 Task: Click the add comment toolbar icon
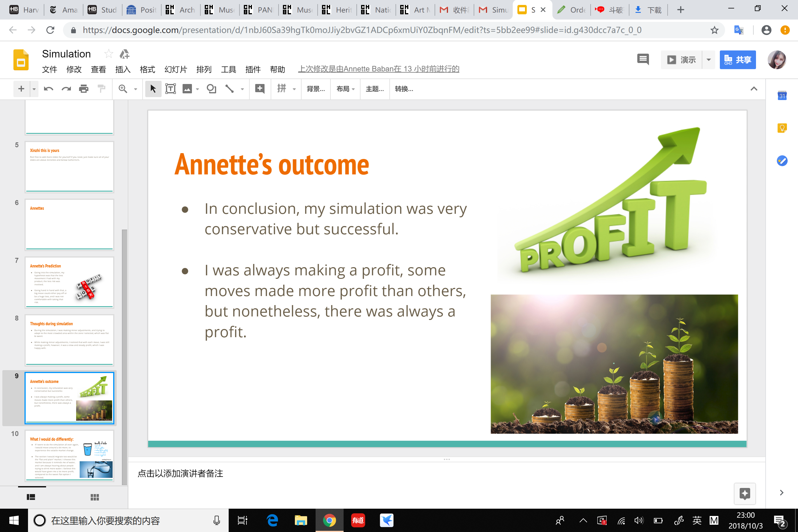(x=260, y=89)
